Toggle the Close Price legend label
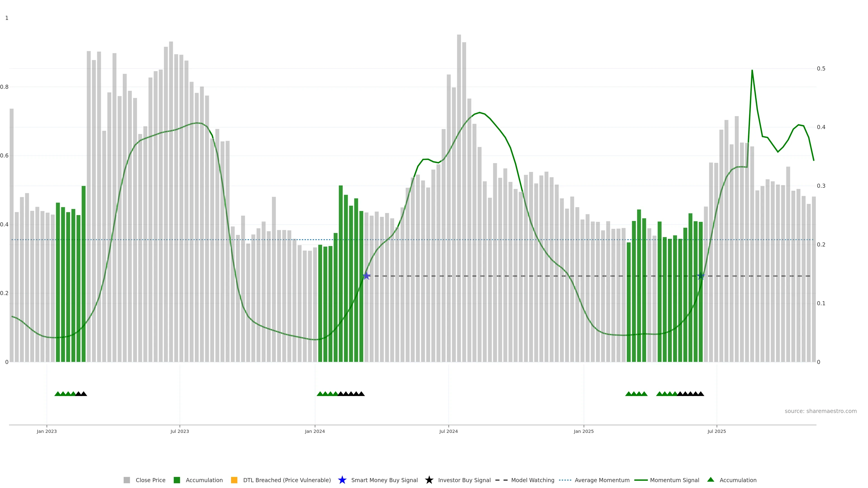This screenshot has width=868, height=488. tap(150, 480)
